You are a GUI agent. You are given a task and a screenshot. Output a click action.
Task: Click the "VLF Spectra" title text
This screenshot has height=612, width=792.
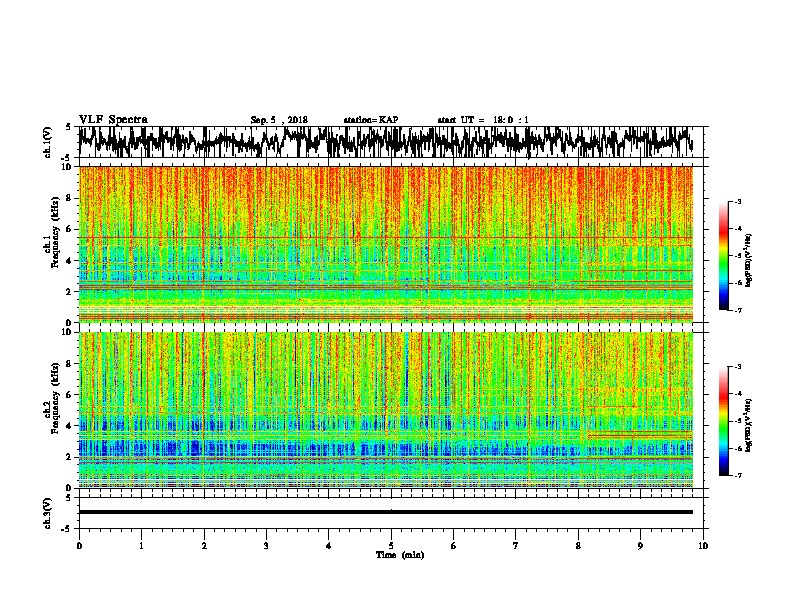pyautogui.click(x=113, y=120)
